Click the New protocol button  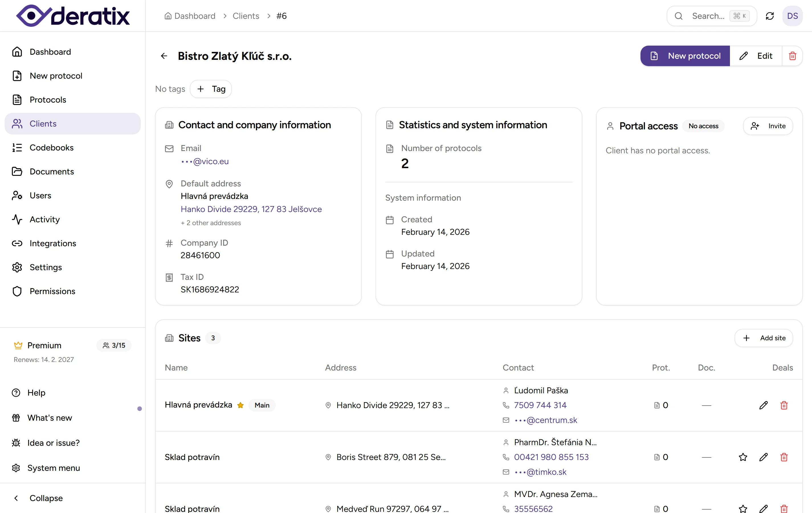click(685, 56)
